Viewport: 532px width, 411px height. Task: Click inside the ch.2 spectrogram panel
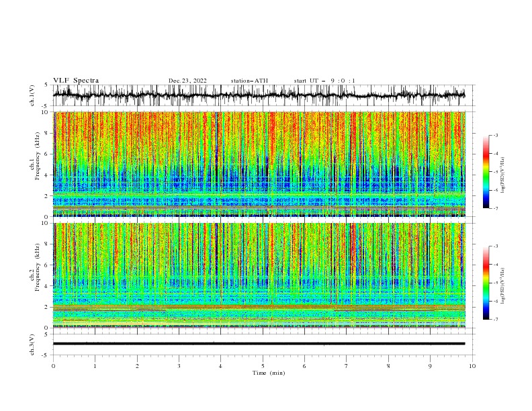pos(259,275)
